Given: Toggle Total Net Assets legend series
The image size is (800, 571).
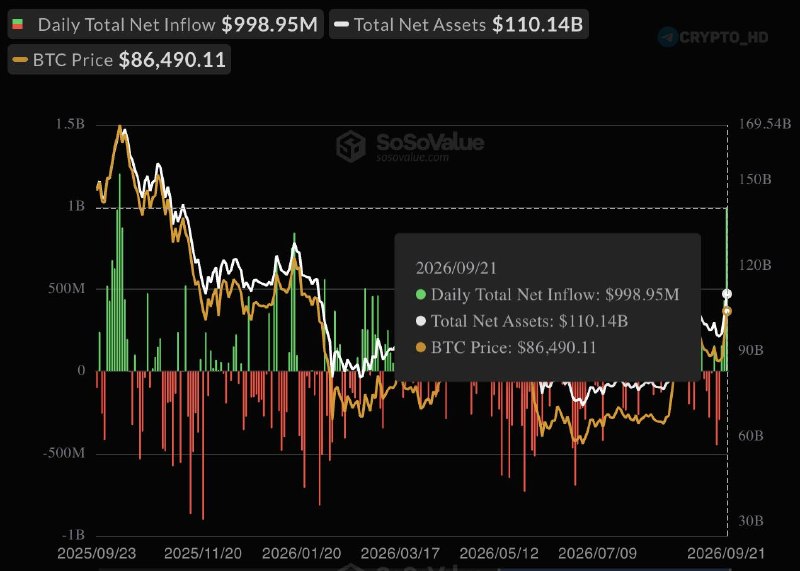Looking at the screenshot, I should point(459,24).
